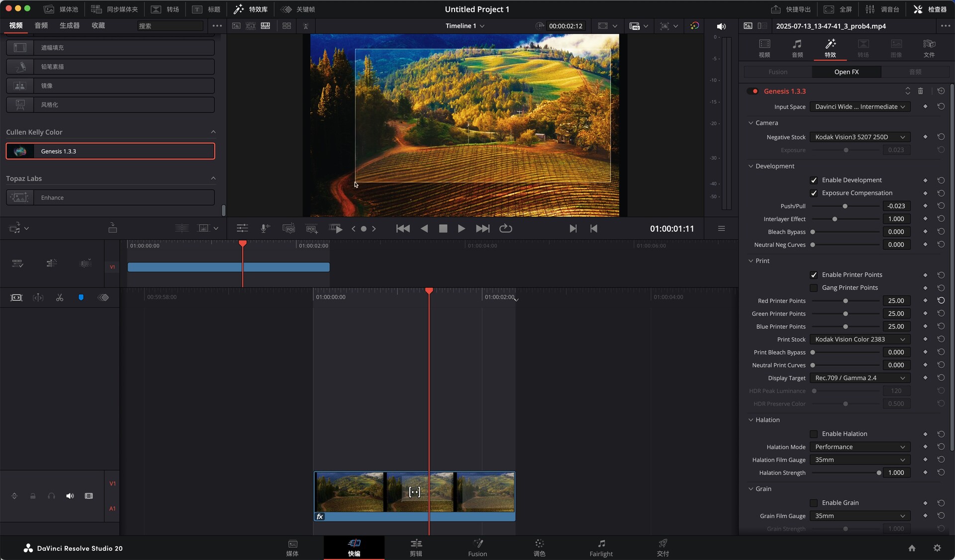Switch to the Fusion effects tab
The width and height of the screenshot is (955, 560).
coord(777,72)
